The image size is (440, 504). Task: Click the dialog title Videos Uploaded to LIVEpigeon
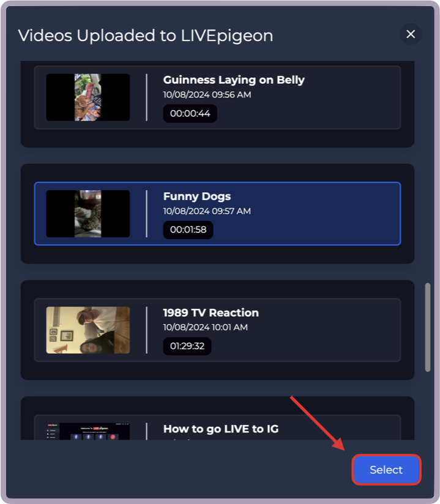(146, 35)
